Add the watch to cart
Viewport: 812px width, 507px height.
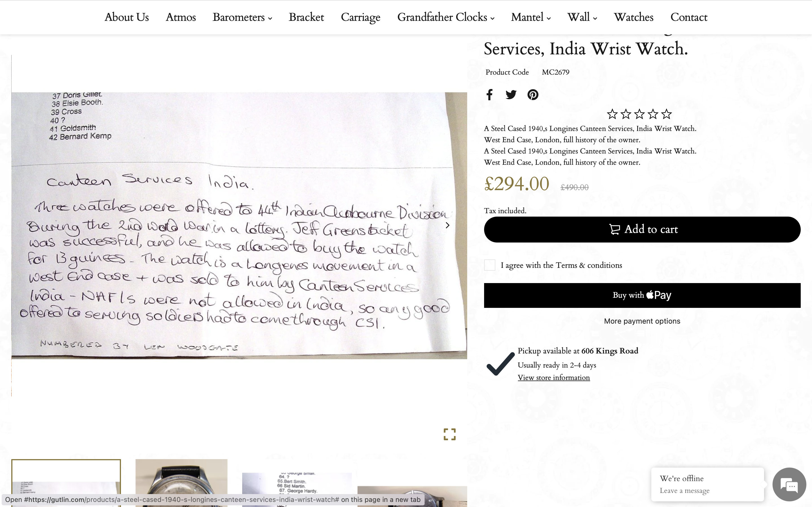pos(642,229)
